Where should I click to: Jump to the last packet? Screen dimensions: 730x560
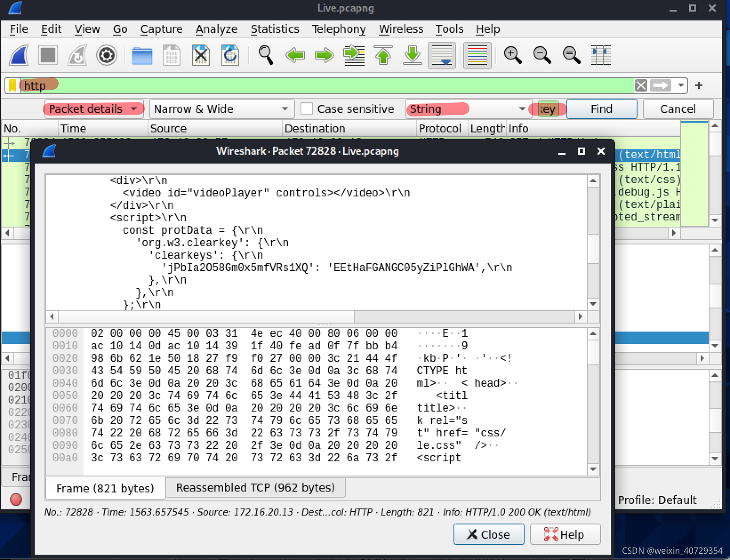413,56
